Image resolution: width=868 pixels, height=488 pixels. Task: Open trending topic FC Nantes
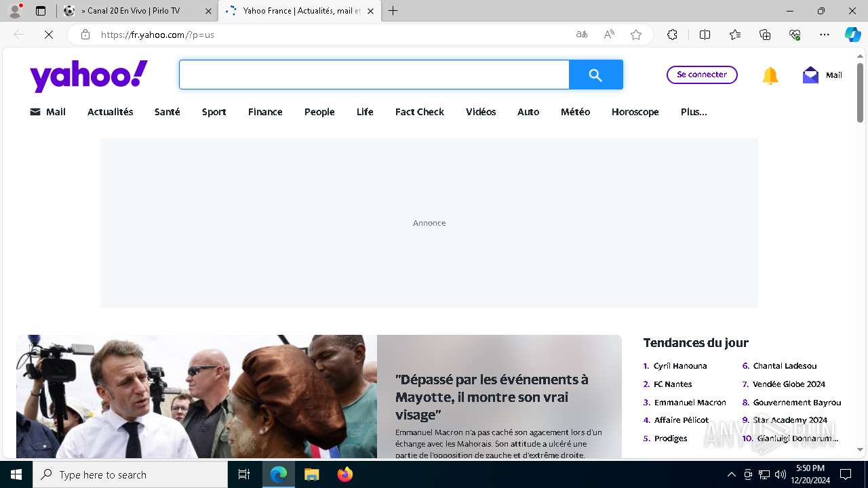[x=673, y=384]
